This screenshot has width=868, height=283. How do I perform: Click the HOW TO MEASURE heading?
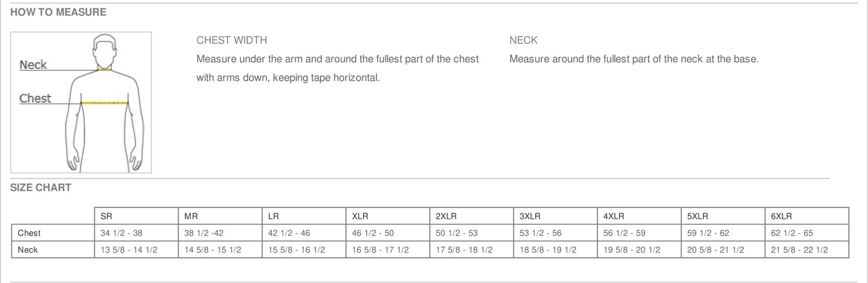[x=58, y=12]
